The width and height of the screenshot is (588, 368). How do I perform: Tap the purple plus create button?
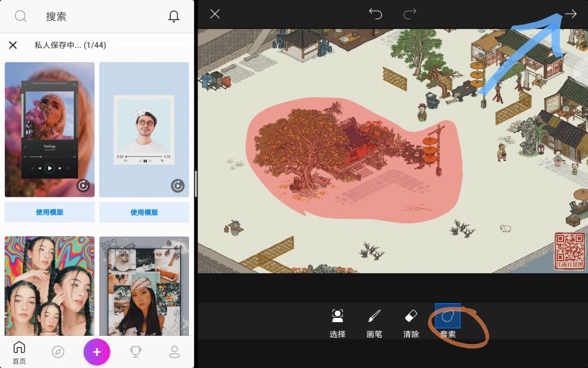point(97,352)
